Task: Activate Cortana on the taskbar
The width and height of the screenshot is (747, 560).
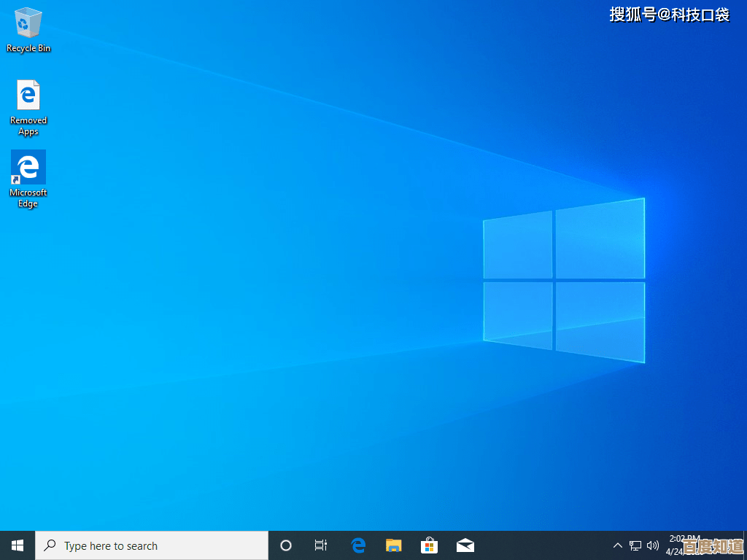Action: tap(285, 545)
